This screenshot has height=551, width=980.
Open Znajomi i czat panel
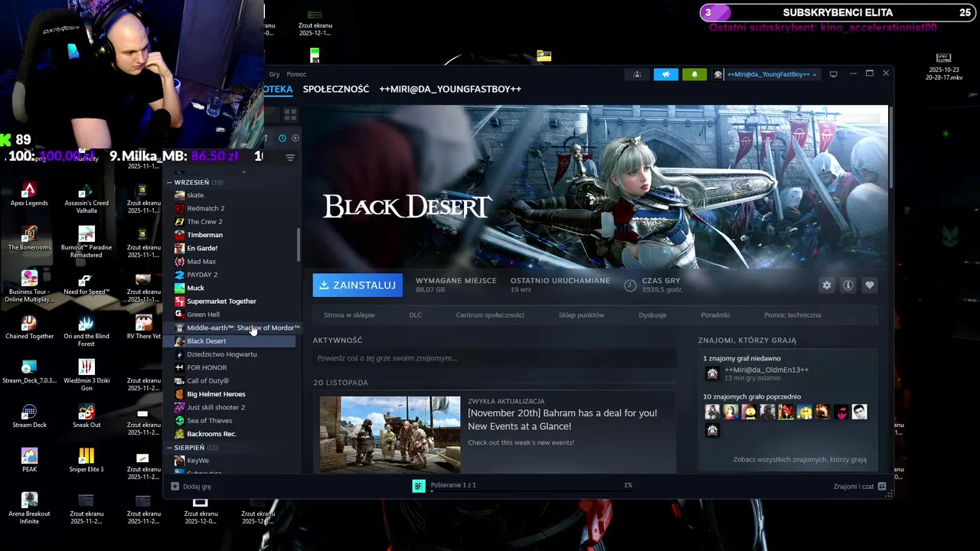click(x=860, y=486)
